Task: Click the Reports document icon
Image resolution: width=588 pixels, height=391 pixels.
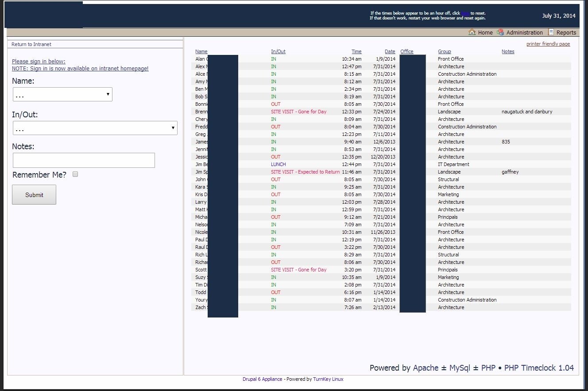Action: tap(550, 32)
